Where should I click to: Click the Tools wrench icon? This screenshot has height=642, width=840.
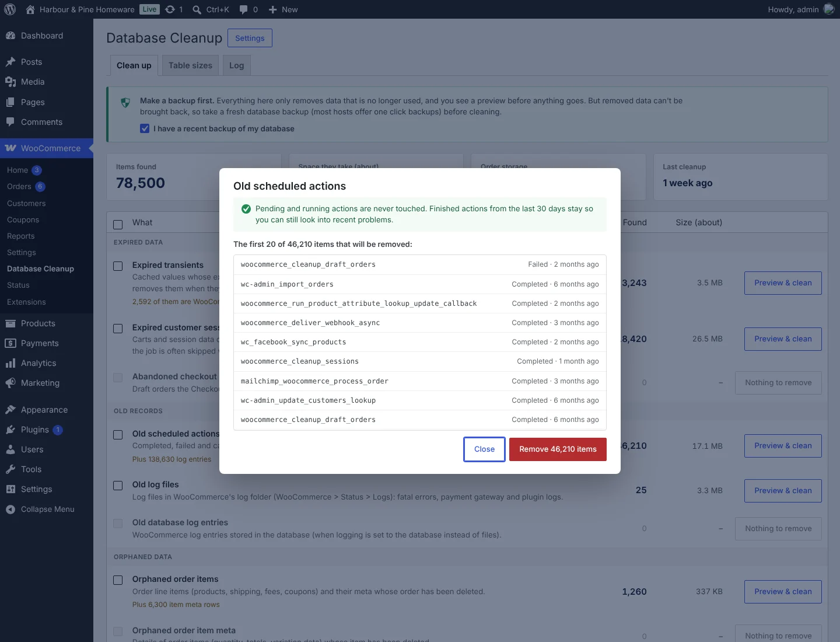pyautogui.click(x=10, y=469)
